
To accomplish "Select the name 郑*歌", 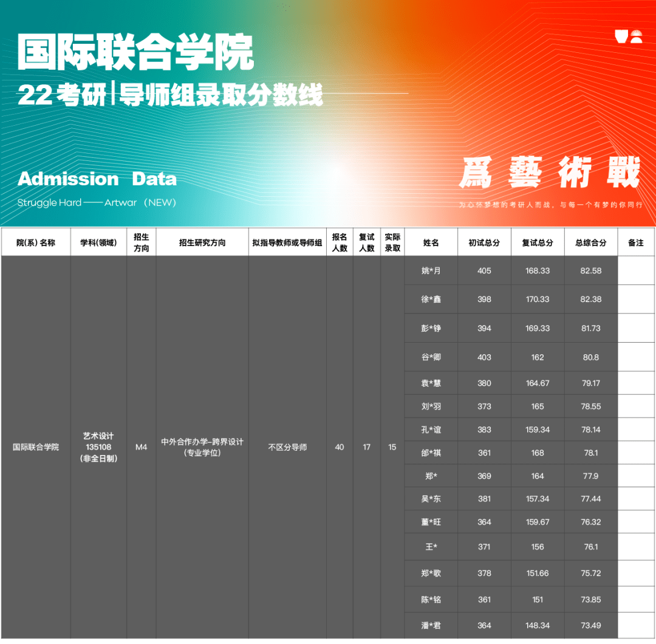I will coord(431,574).
